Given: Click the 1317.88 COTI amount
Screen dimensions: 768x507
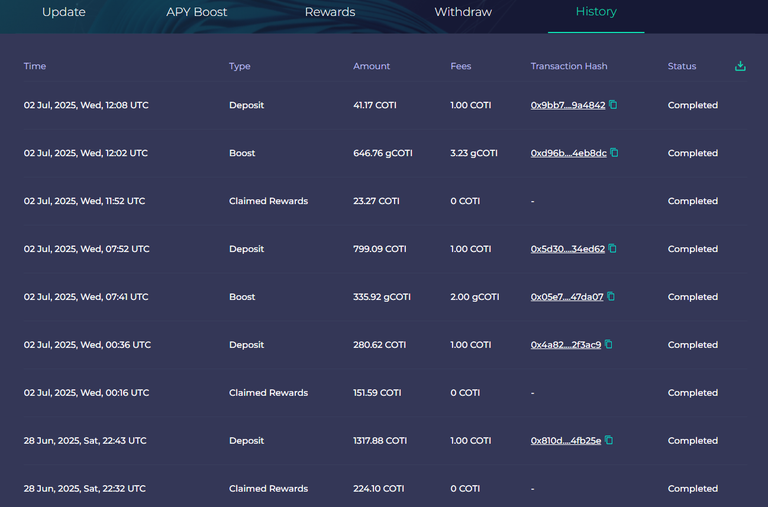Looking at the screenshot, I should tap(380, 441).
